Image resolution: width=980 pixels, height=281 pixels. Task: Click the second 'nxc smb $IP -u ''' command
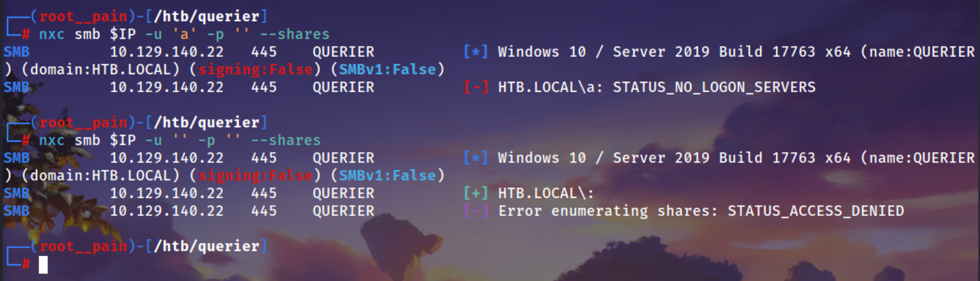[179, 140]
